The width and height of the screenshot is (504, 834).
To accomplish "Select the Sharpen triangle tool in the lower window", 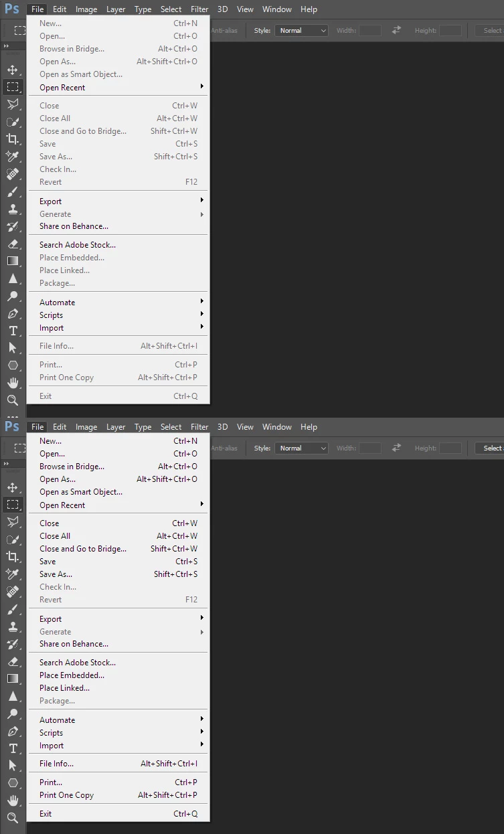I will coord(13,696).
